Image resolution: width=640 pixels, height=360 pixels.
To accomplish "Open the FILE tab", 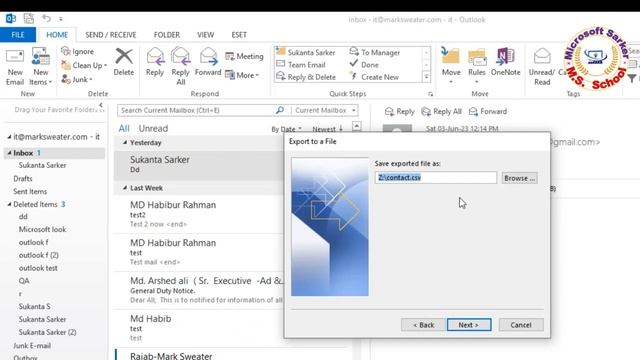I will 18,35.
